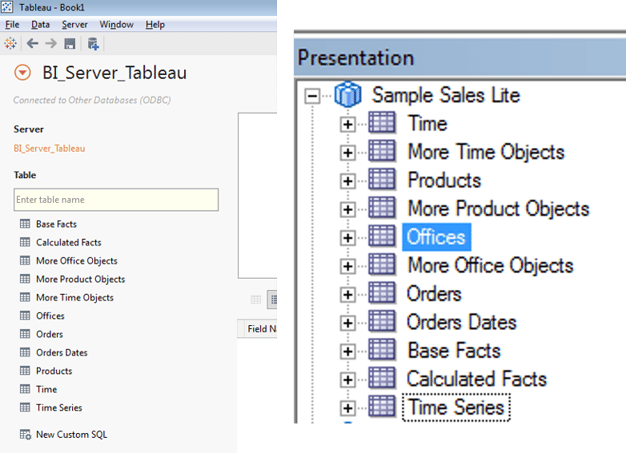This screenshot has height=453, width=626.
Task: Open the BI_Server_Tableau connection dropdown
Action: click(23, 73)
